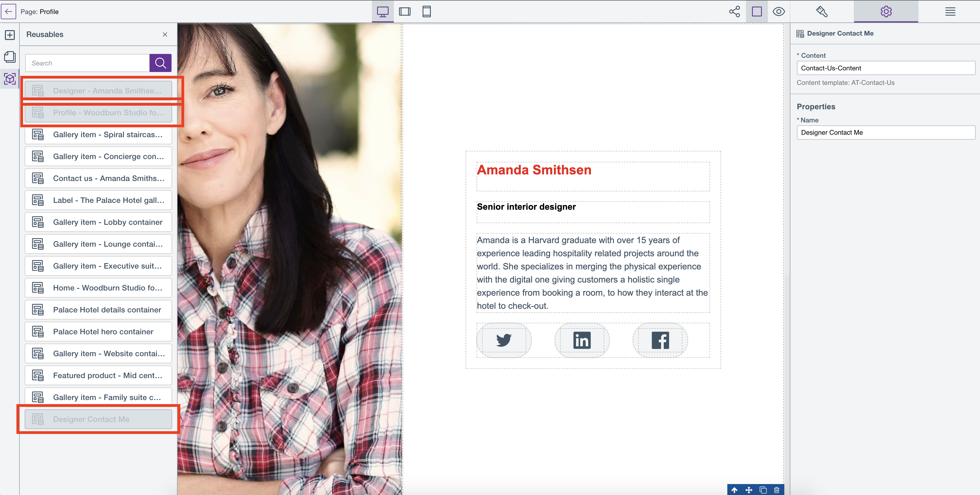
Task: Click the purple search button
Action: click(160, 63)
